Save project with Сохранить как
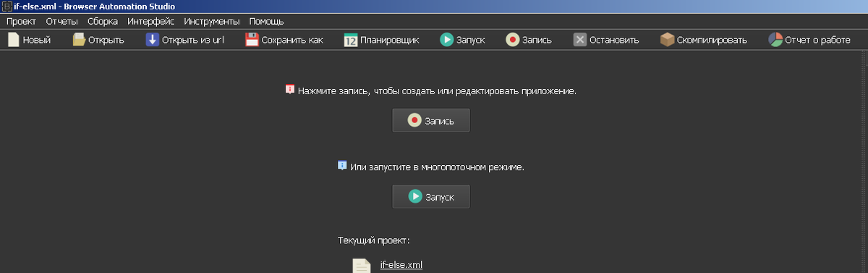 tap(284, 40)
